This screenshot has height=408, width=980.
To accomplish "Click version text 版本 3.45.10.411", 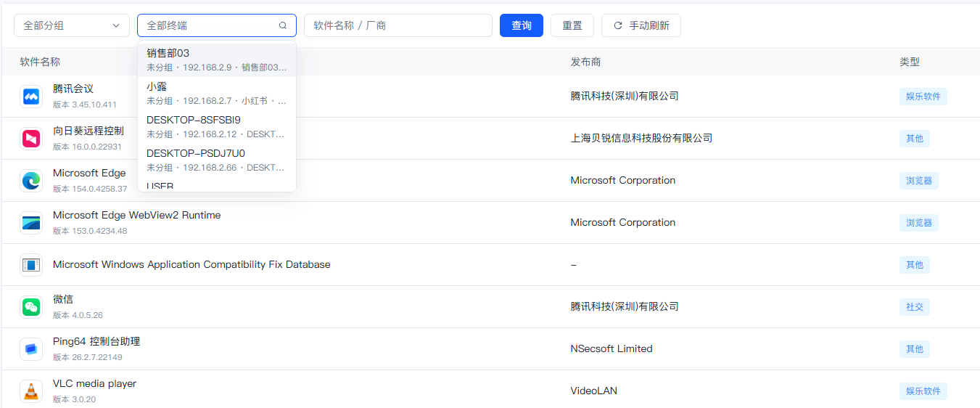I will (85, 105).
